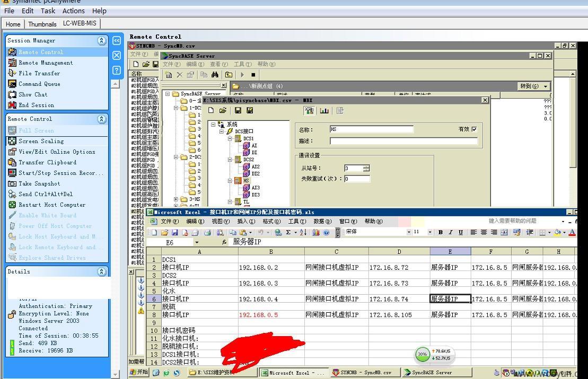The width and height of the screenshot is (588, 379).
Task: Click 从站号 spinner arrows
Action: coord(366,168)
